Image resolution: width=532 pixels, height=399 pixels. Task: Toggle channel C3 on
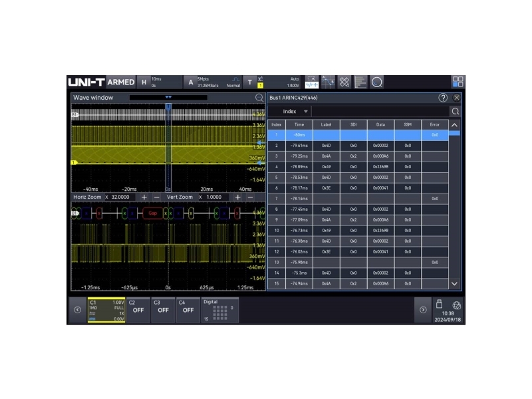pyautogui.click(x=163, y=309)
